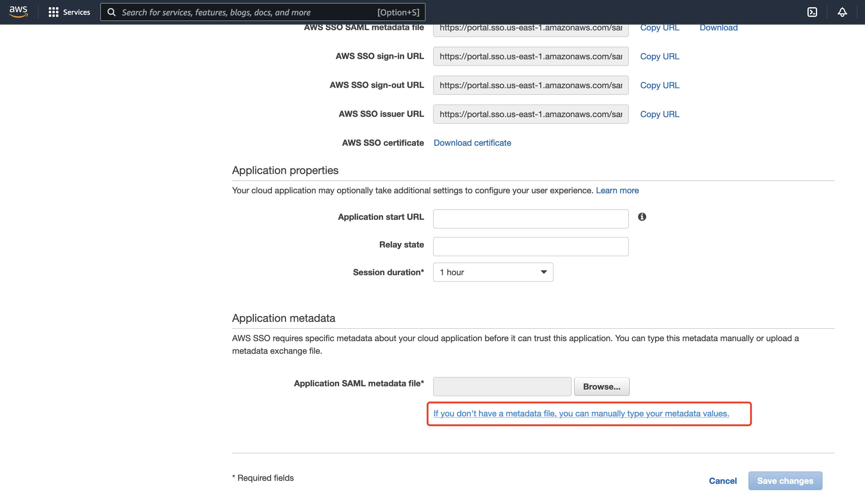Image resolution: width=865 pixels, height=504 pixels.
Task: Save changes to the application
Action: click(x=785, y=481)
